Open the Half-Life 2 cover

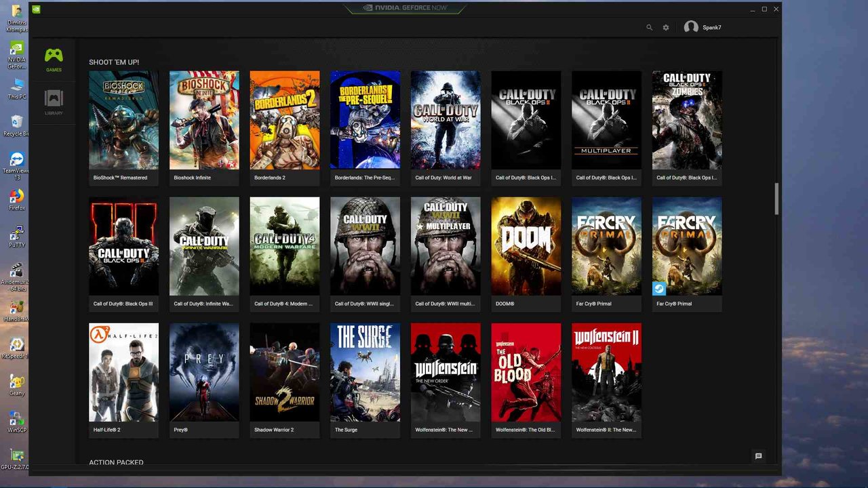point(123,372)
